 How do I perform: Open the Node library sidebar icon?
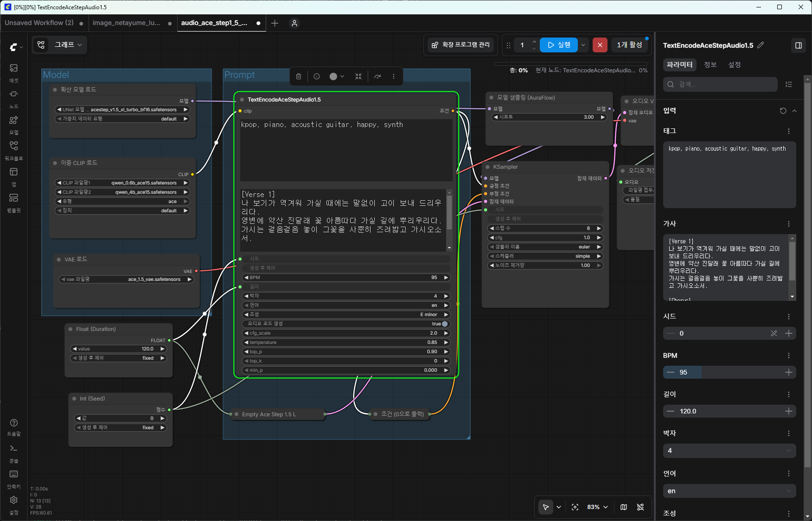tap(14, 98)
